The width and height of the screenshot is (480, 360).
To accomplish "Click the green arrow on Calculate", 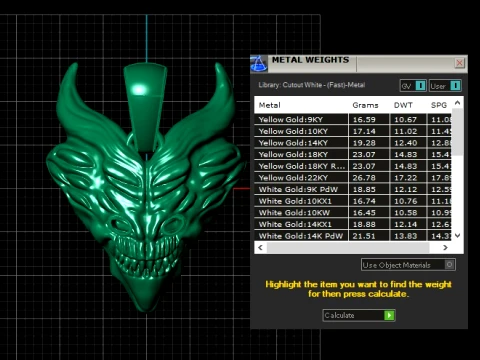I will tap(389, 315).
